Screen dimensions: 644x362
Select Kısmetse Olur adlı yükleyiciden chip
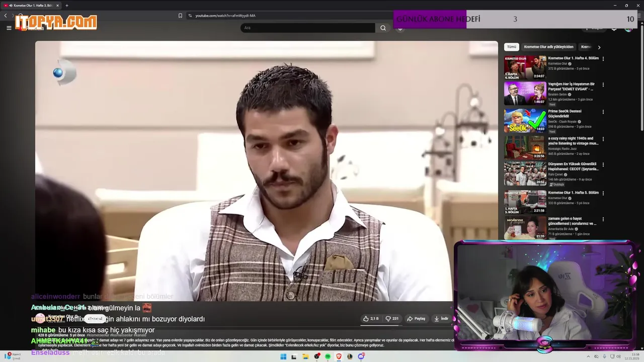coord(548,47)
